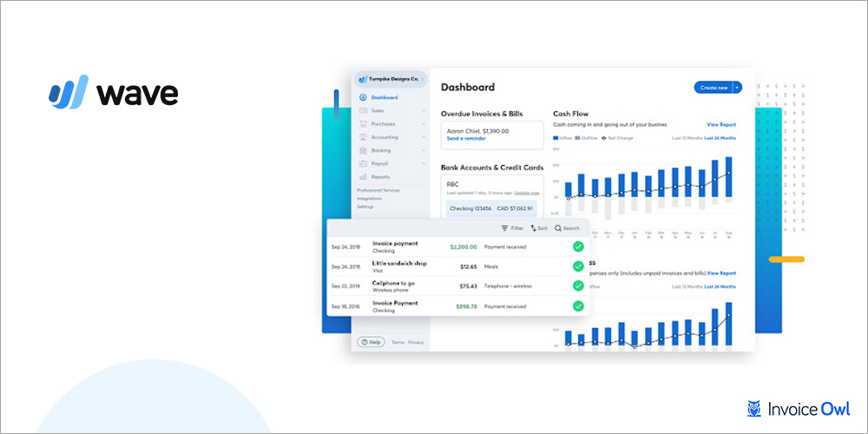Toggle green checkmark for Little sandwich shop

tap(578, 266)
